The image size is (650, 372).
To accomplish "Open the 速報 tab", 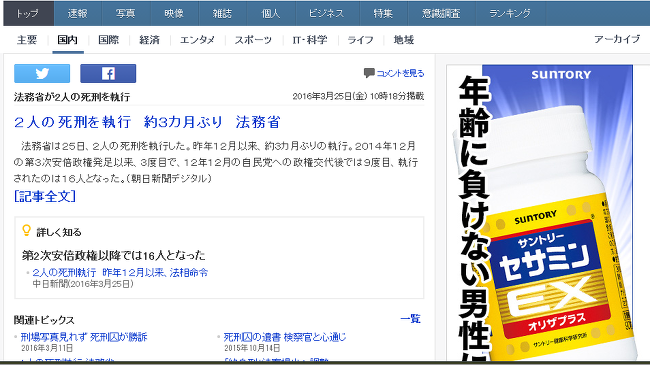I will [78, 13].
